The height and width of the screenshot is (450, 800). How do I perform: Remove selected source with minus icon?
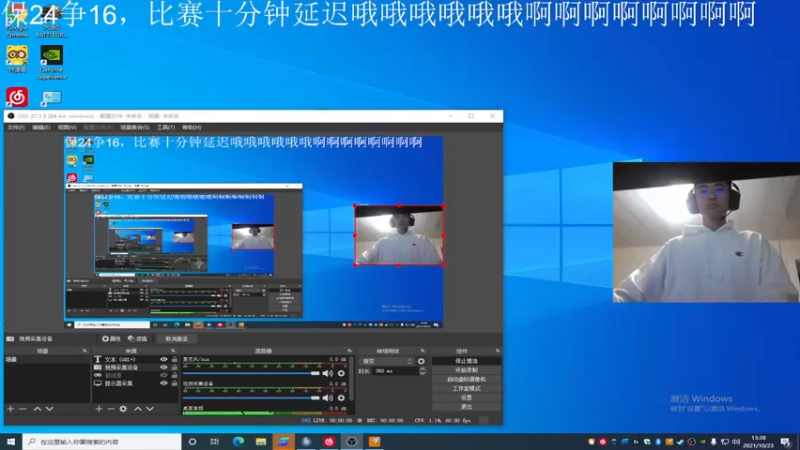click(x=111, y=409)
